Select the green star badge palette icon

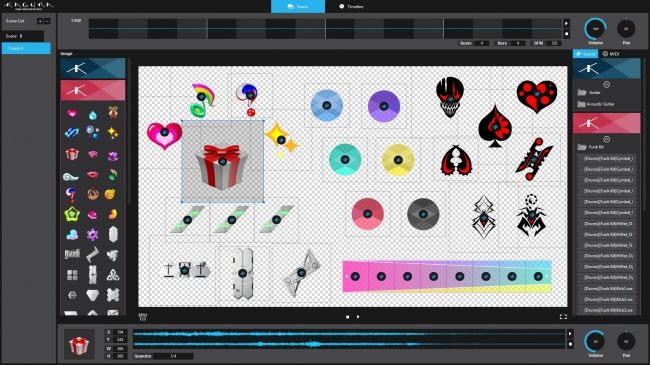click(x=72, y=214)
